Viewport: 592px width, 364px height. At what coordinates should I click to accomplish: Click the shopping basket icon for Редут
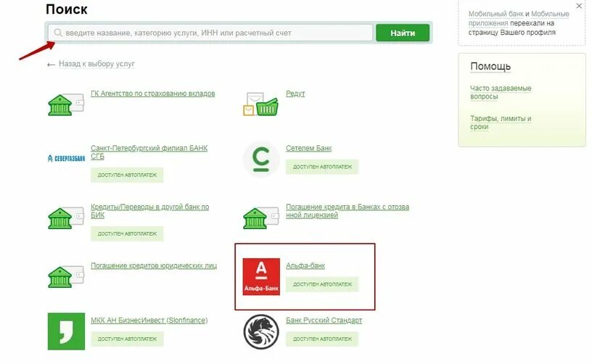click(x=260, y=104)
